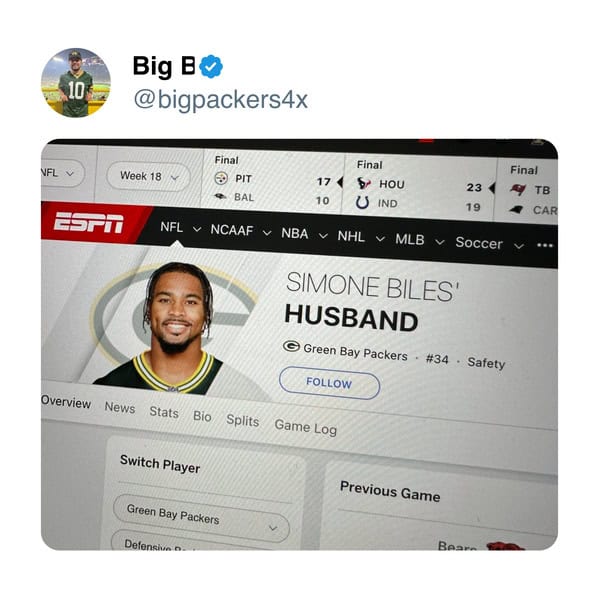Click the small Packers G logo near team name

[291, 346]
